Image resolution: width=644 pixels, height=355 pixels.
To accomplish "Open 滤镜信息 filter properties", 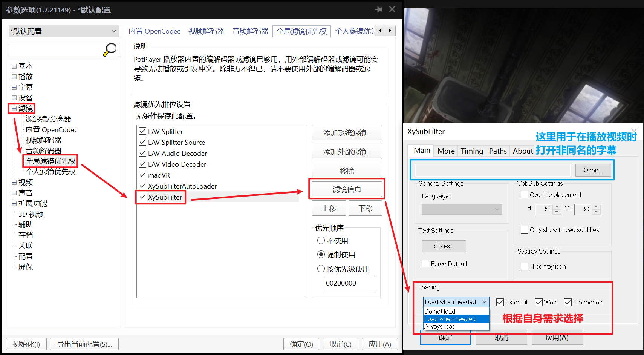I will [347, 189].
